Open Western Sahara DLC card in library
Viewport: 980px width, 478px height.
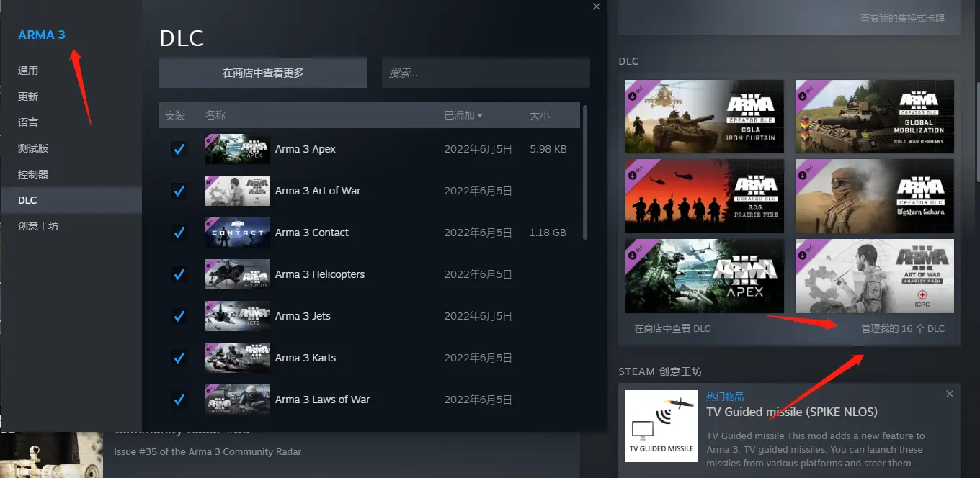click(875, 196)
